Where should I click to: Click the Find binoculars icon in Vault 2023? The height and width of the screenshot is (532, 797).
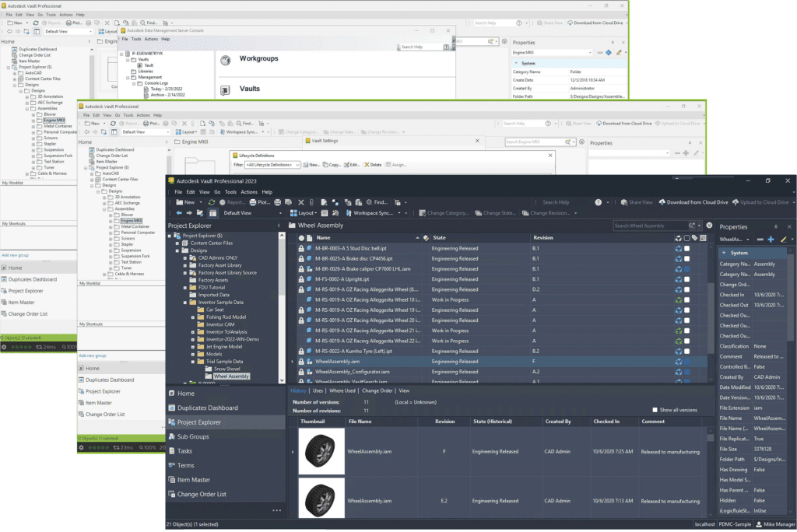coord(367,202)
